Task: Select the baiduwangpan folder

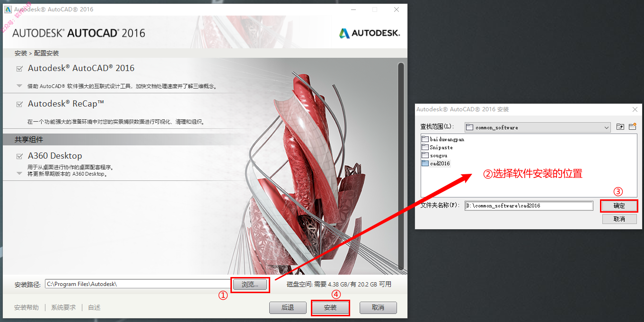Action: 443,139
